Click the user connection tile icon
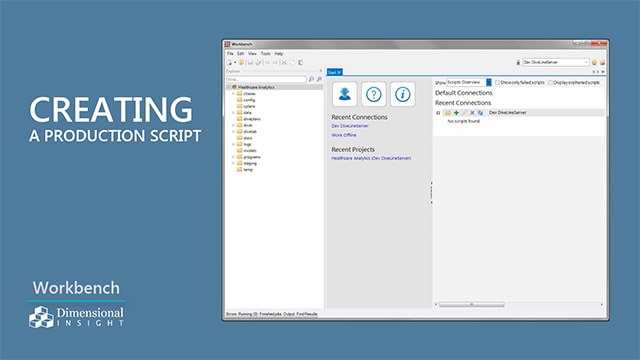This screenshot has width=640, height=360. coord(344,94)
